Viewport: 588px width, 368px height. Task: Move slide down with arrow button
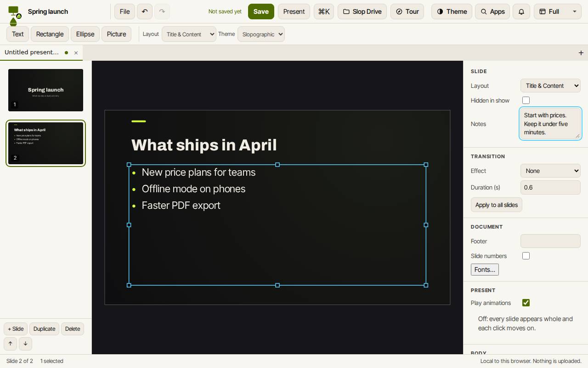[x=25, y=344]
